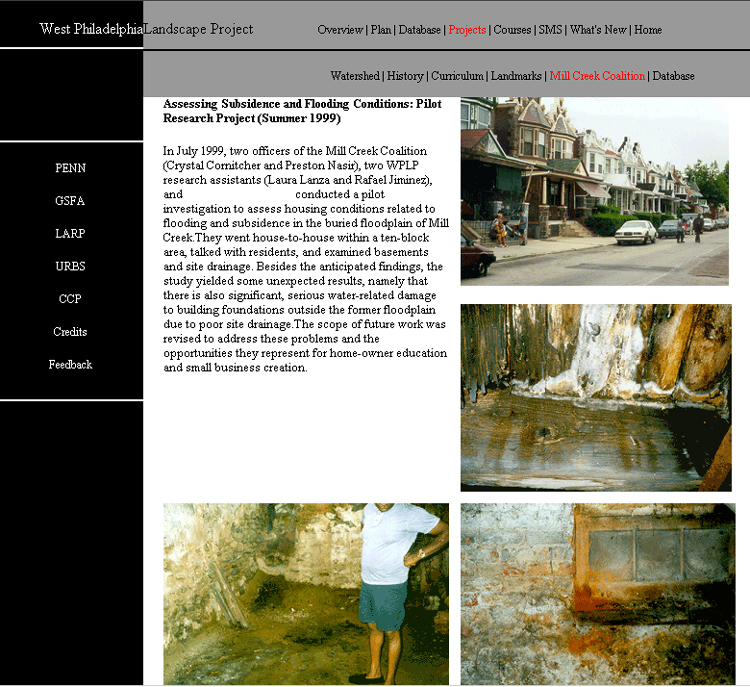Open the Curriculum subsection
The image size is (750, 687).
457,76
